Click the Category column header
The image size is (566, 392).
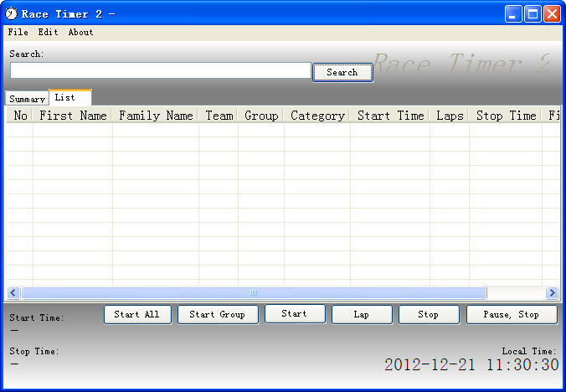point(317,116)
